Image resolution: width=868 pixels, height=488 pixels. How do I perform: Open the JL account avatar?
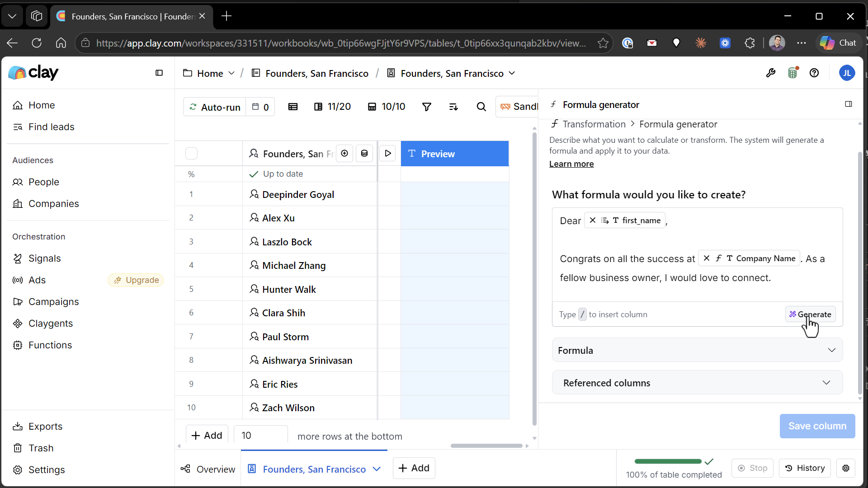pos(847,73)
